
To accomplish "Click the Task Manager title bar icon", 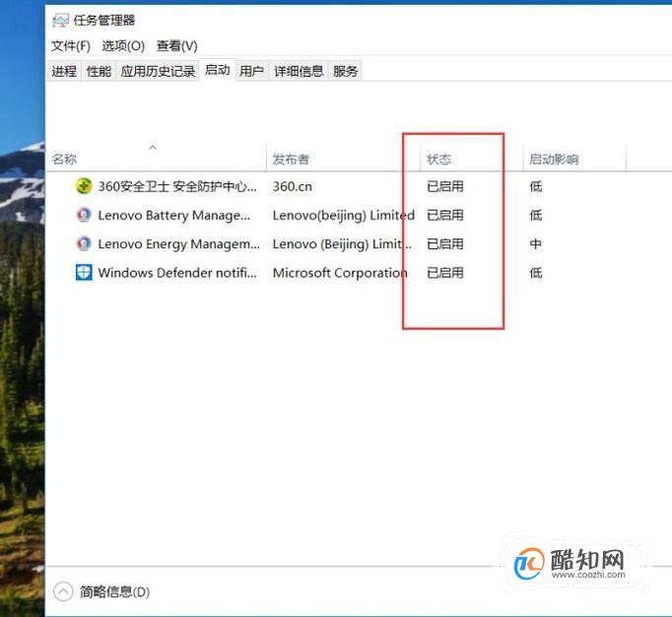I will 60,20.
